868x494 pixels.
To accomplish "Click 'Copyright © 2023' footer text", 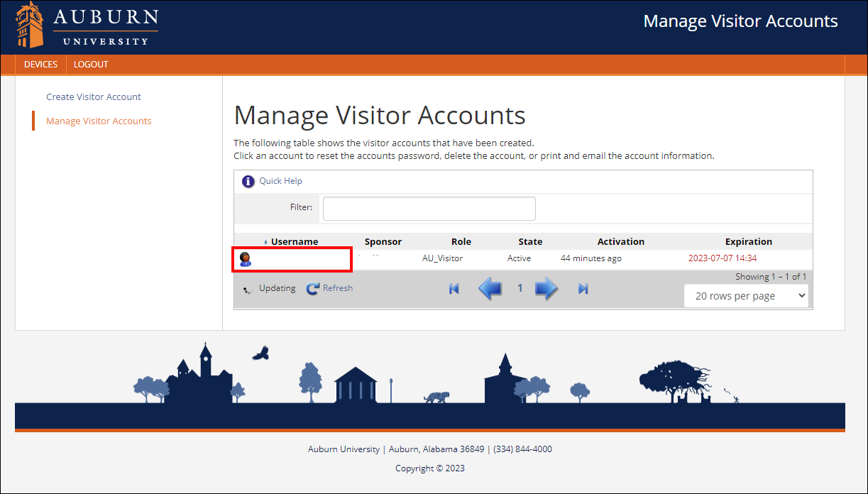I will [x=430, y=468].
